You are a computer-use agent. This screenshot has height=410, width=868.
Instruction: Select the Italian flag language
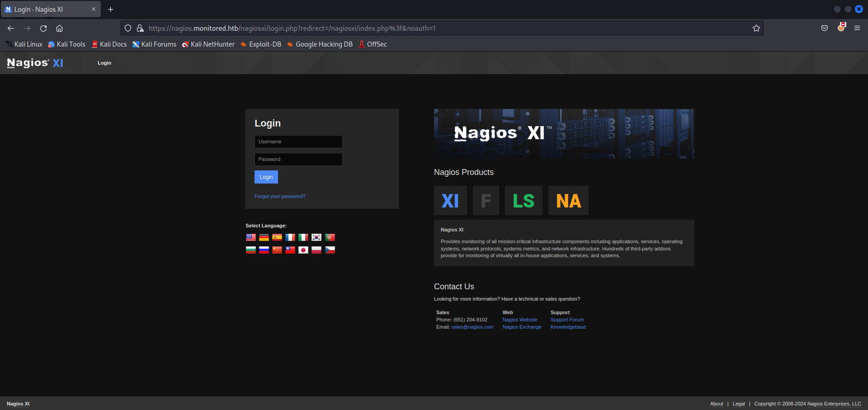point(303,237)
